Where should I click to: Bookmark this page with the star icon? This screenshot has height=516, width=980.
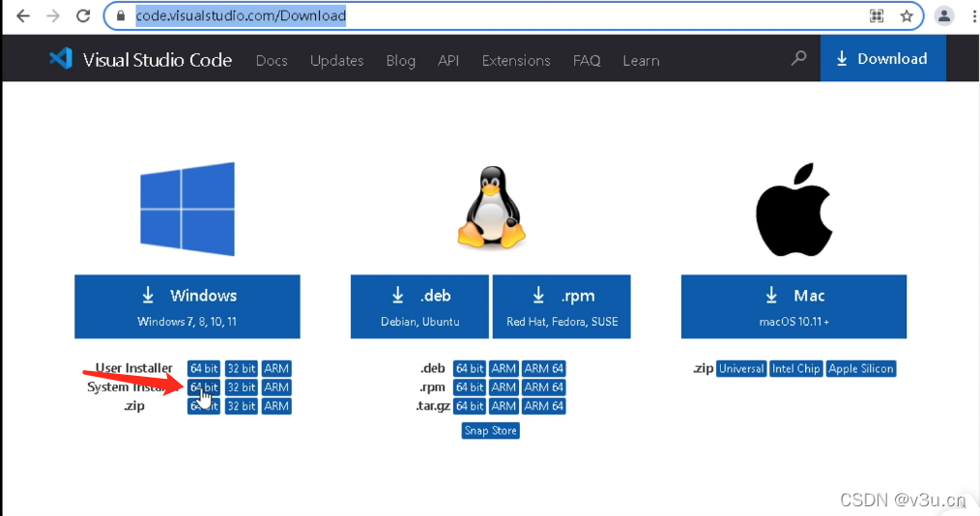907,15
